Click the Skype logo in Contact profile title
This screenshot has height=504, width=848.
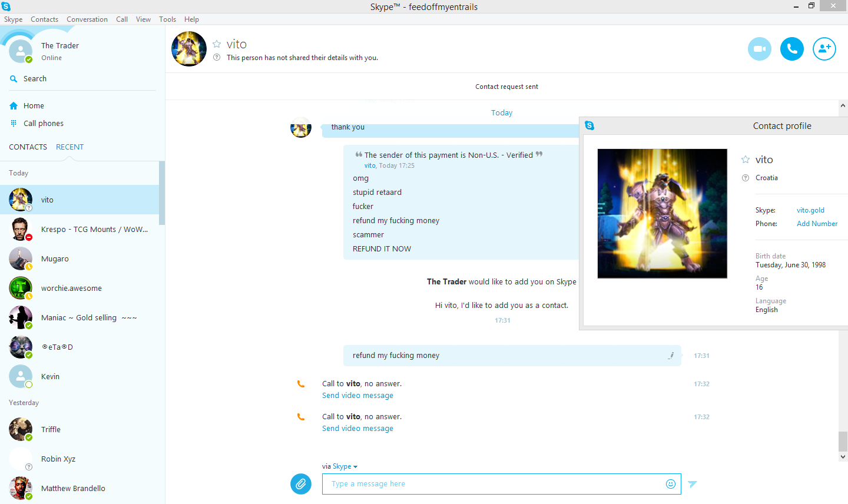click(589, 125)
